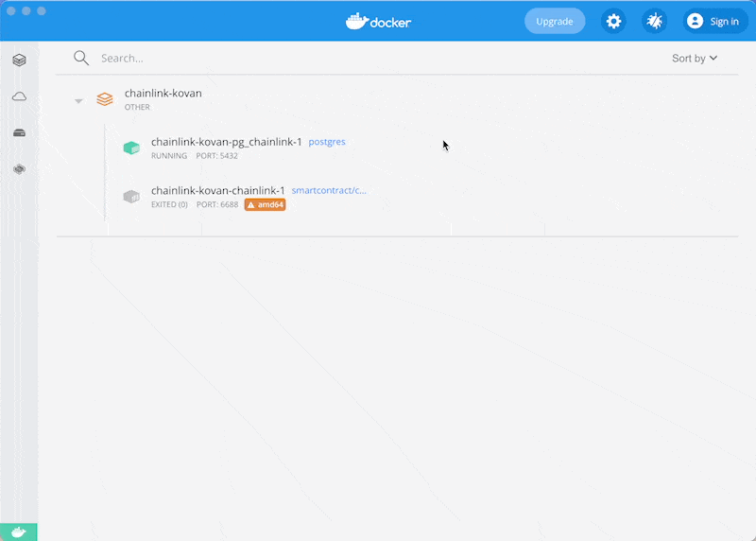Open the Volumes icon in sidebar
The height and width of the screenshot is (541, 756).
[19, 132]
